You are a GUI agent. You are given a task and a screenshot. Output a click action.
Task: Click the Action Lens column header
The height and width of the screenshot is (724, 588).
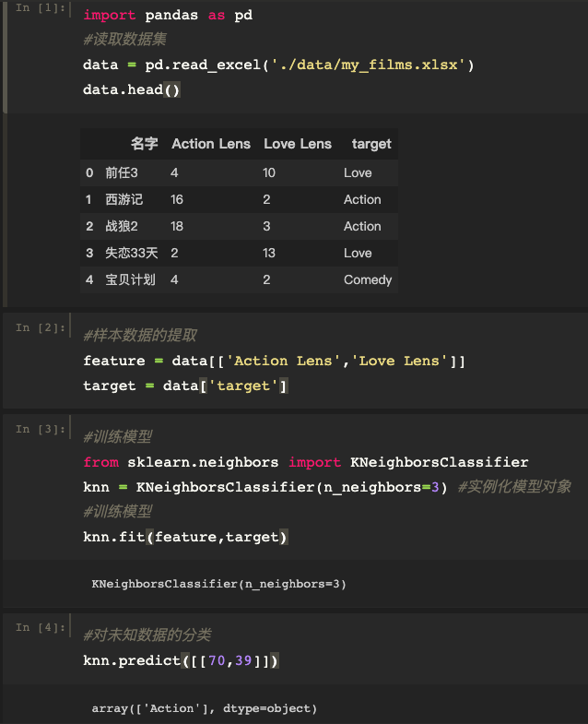point(211,144)
